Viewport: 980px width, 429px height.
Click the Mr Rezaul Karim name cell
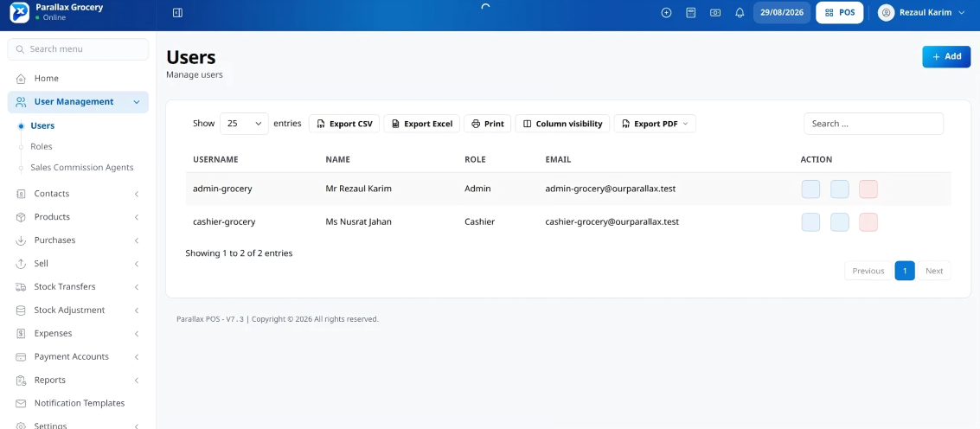359,189
